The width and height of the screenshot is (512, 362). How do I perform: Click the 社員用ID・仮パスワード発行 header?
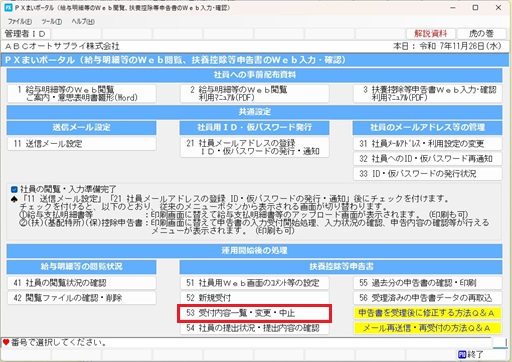[255, 127]
